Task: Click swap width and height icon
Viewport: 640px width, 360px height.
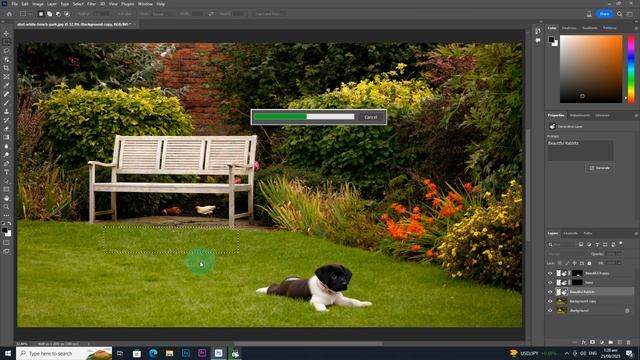Action: click(211, 14)
